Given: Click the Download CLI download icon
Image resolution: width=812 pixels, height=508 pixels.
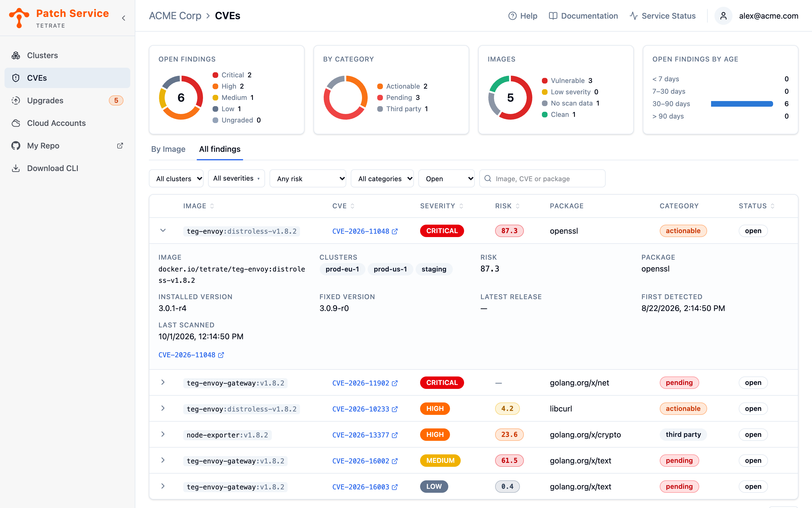Looking at the screenshot, I should [16, 168].
